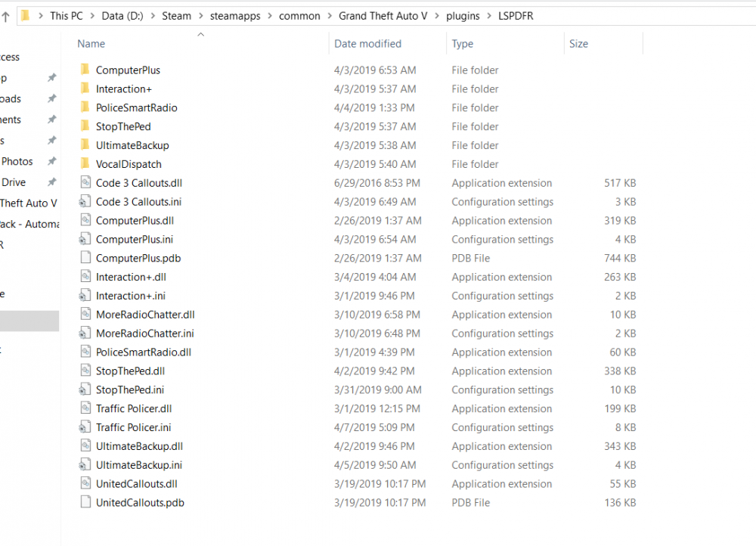Sort files by Date modified column
The height and width of the screenshot is (546, 756).
click(368, 44)
